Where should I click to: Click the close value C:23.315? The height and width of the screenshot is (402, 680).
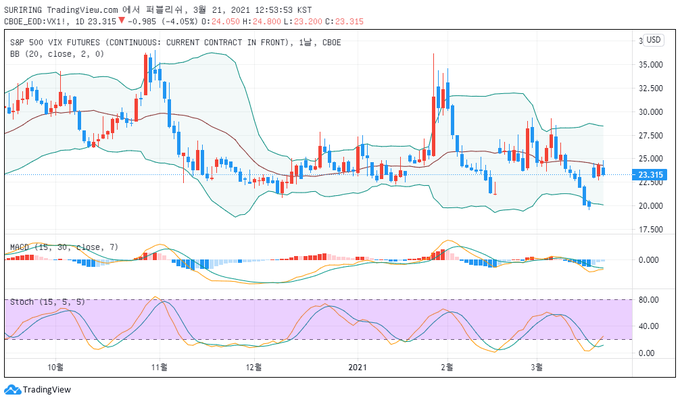click(344, 21)
